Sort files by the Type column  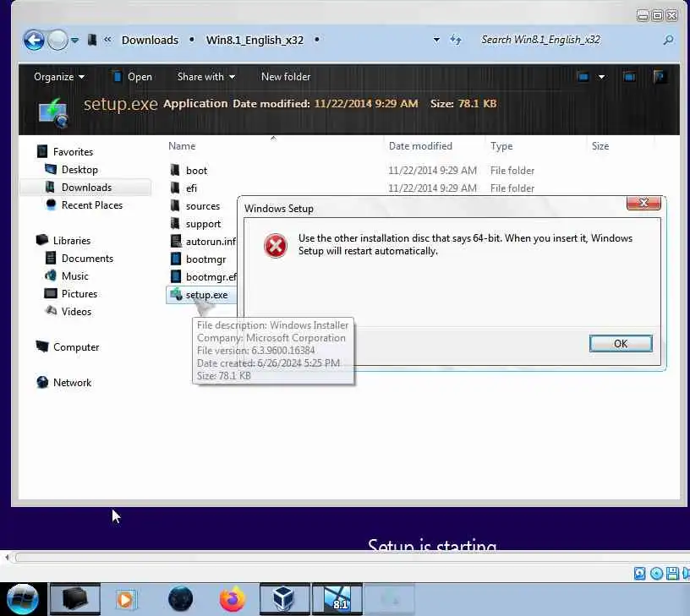tap(501, 146)
